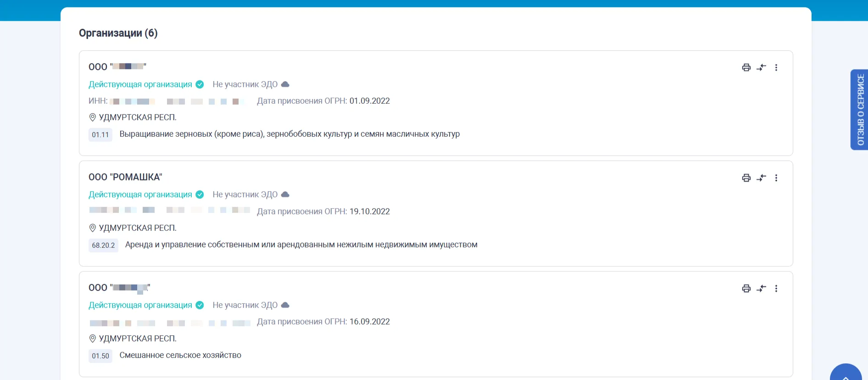This screenshot has width=868, height=380.
Task: Click 'Смешанное сельское хозяйство' activity text
Action: tap(180, 355)
